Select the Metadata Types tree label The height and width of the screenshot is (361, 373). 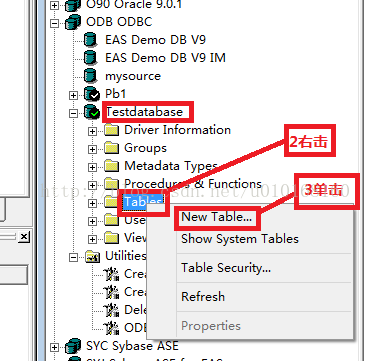coord(171,166)
